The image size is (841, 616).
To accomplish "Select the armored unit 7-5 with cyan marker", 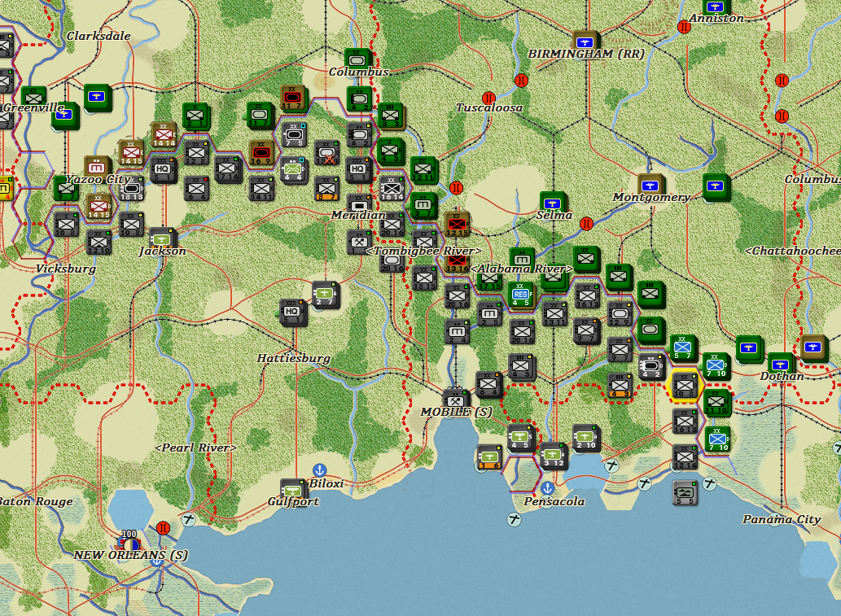I will (x=293, y=134).
